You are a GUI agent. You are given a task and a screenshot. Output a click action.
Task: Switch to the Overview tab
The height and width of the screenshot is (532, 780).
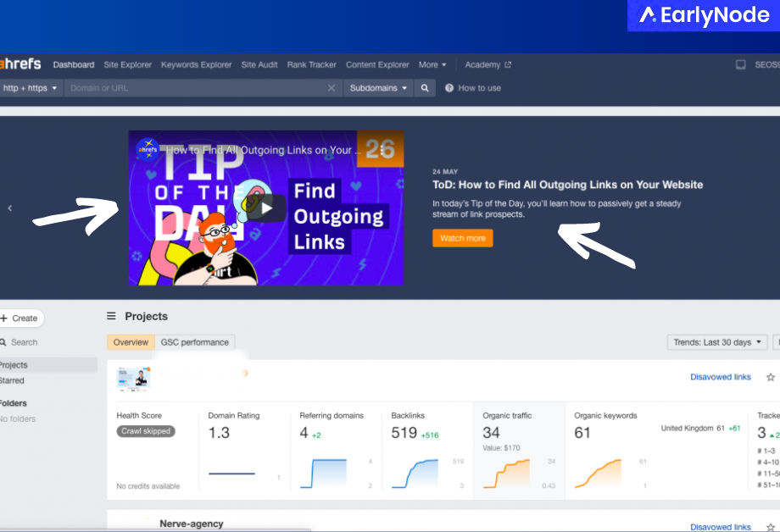point(131,342)
